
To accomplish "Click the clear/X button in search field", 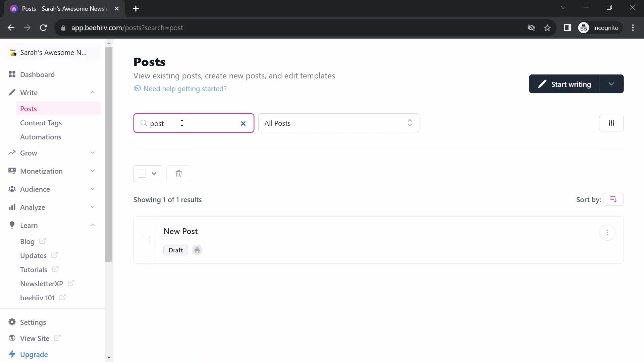I will click(x=244, y=124).
